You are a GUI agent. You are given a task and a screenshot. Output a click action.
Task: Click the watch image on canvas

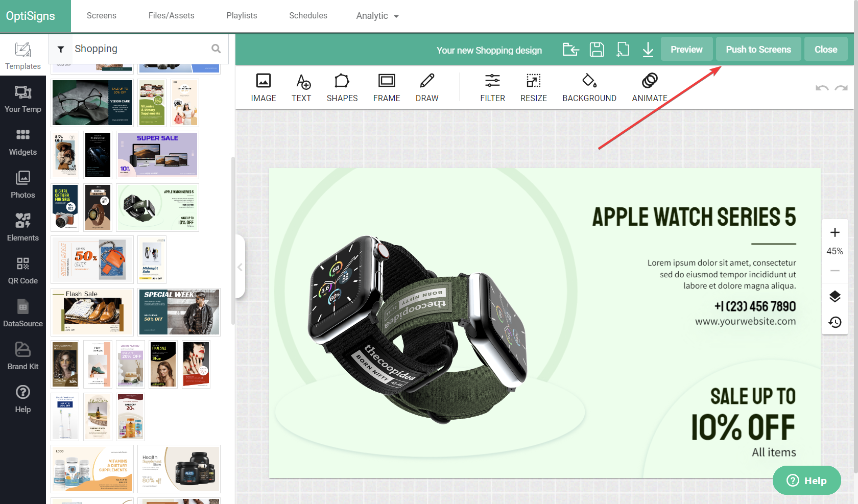[x=416, y=329]
